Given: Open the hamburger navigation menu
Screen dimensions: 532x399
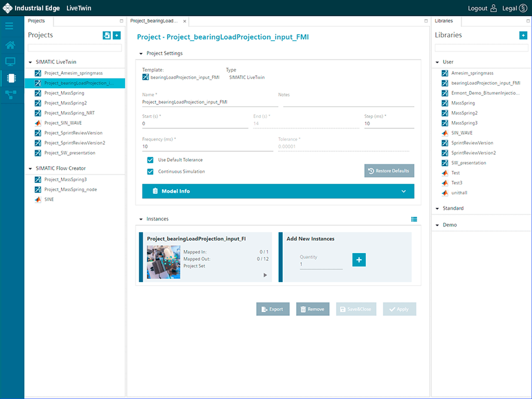Looking at the screenshot, I should (x=9, y=25).
